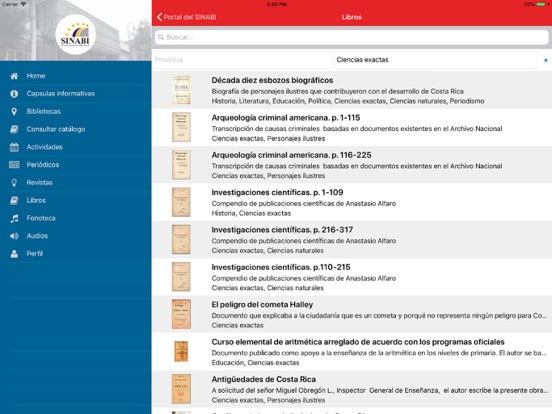Open El peligro del cometa Halley

pyautogui.click(x=352, y=314)
